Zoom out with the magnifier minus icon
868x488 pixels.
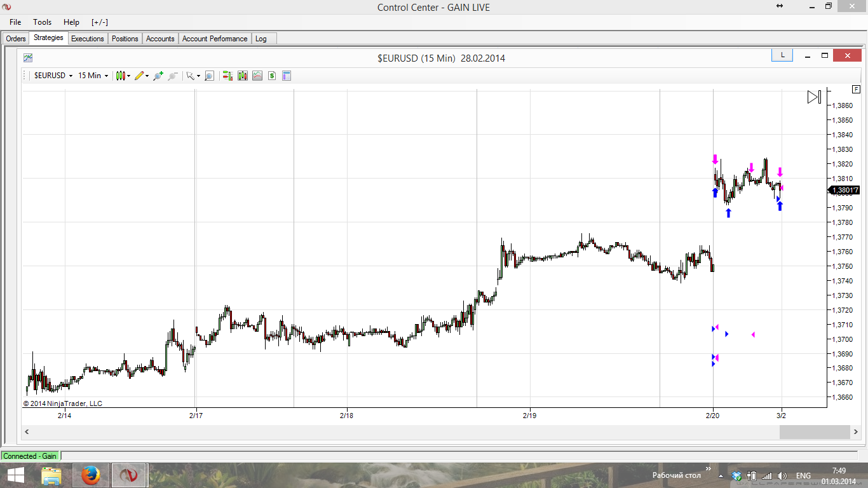(x=172, y=76)
